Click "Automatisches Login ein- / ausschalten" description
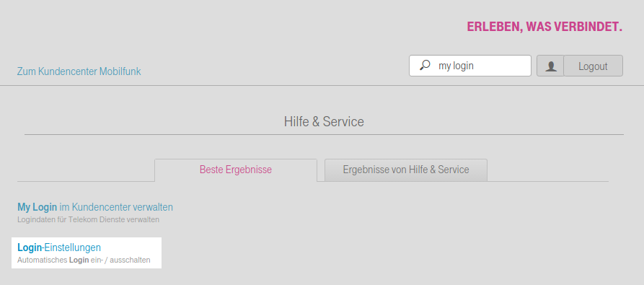Screen dimensions: 644x285 click(x=84, y=260)
